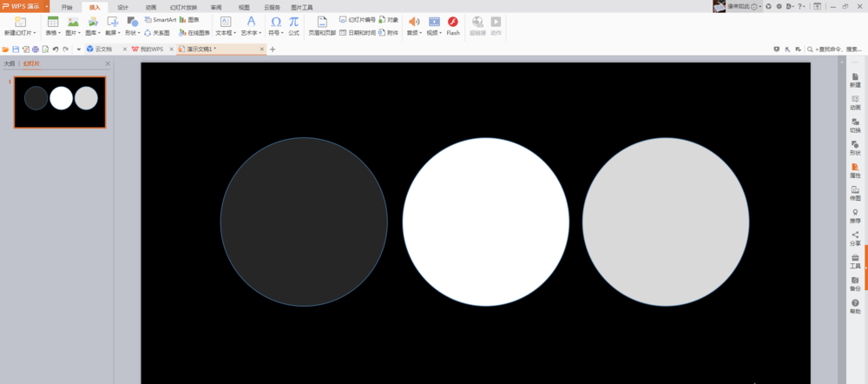The width and height of the screenshot is (868, 384).
Task: Insert 页眉和页脚 header and footer
Action: (x=321, y=24)
